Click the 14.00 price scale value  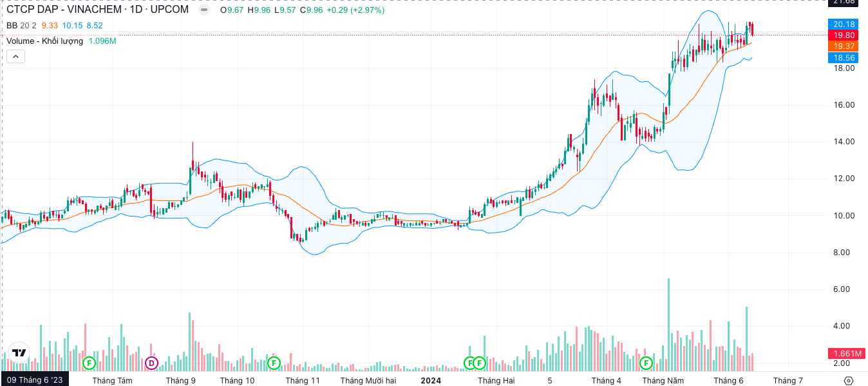[x=844, y=142]
